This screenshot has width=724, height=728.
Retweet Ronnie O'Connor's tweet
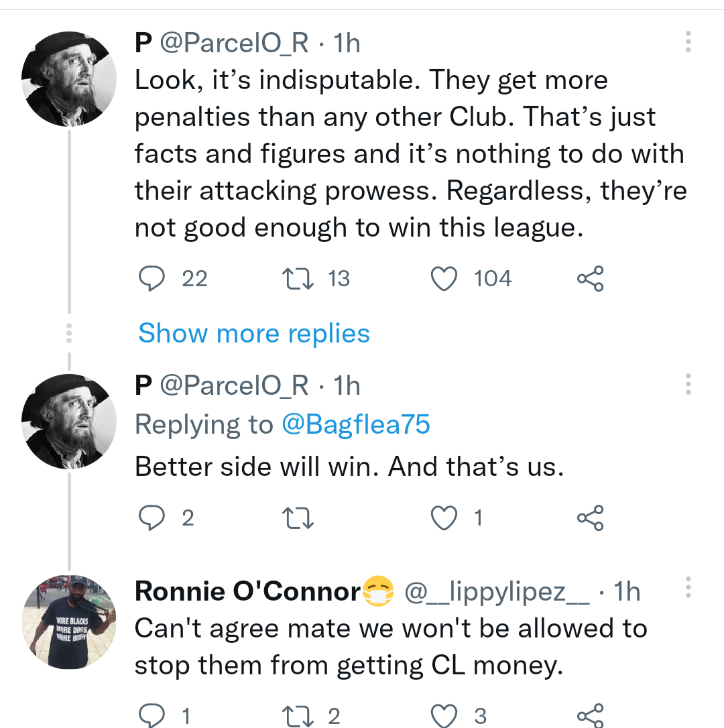(x=297, y=716)
